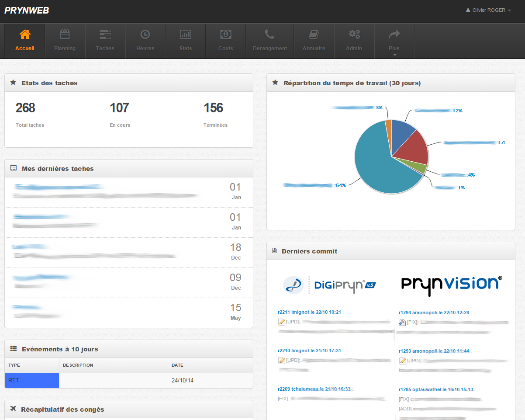The image size is (525, 420).
Task: Open commit r1294 by amonopoli
Action: click(434, 312)
